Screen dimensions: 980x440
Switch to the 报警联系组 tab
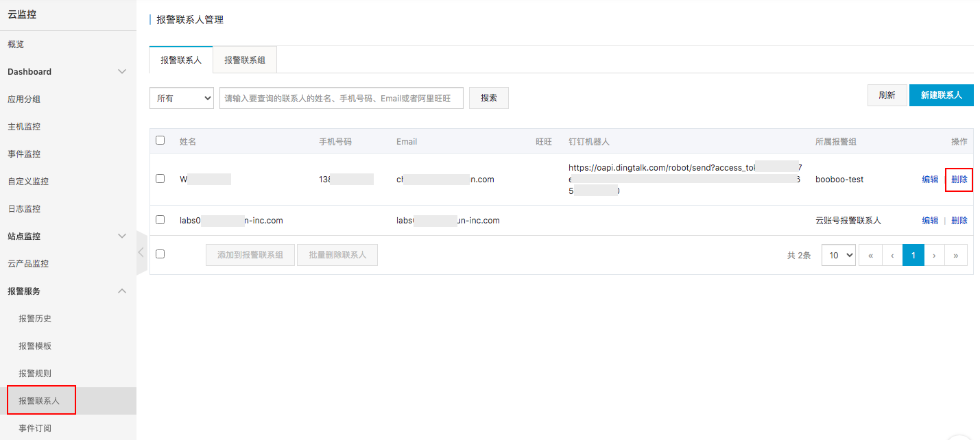[245, 60]
